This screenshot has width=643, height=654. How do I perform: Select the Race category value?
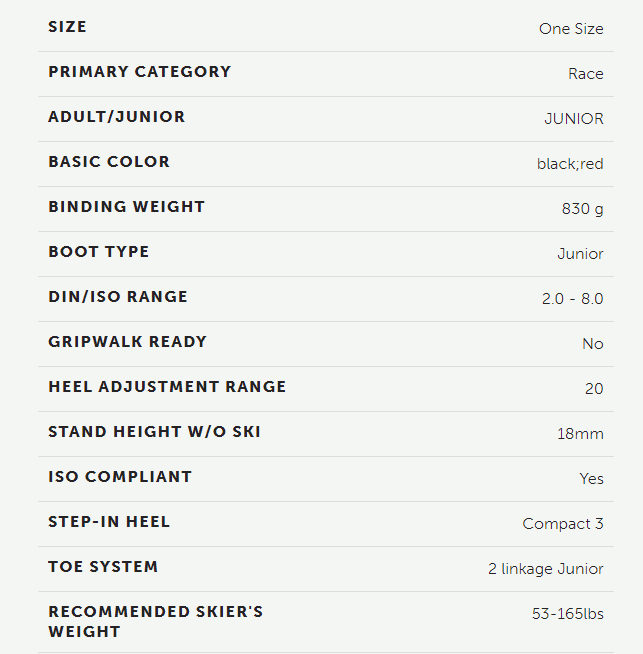pos(585,74)
